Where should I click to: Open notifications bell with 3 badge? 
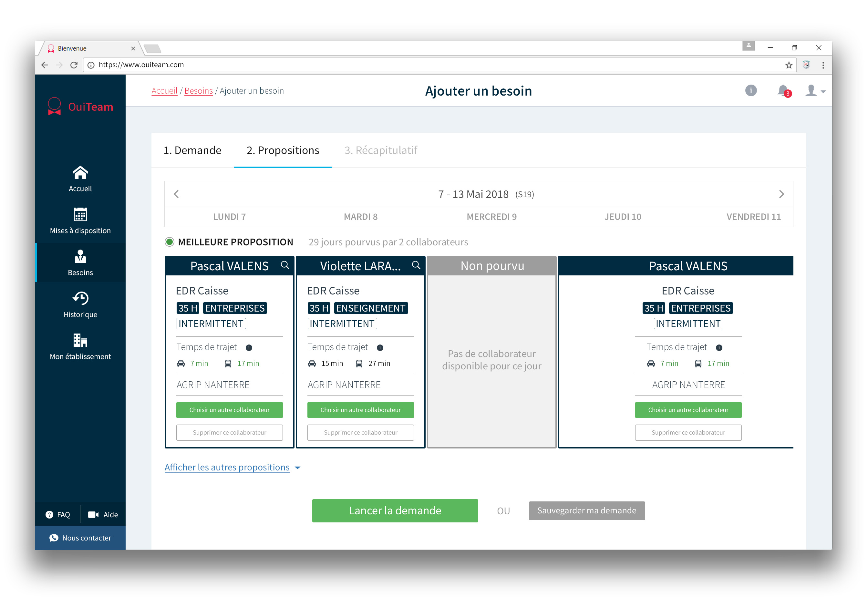[784, 91]
